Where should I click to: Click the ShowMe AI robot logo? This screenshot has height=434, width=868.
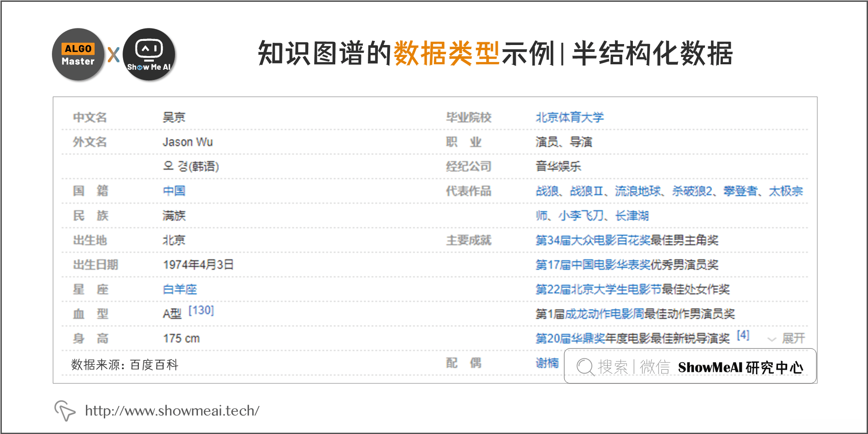coord(149,55)
